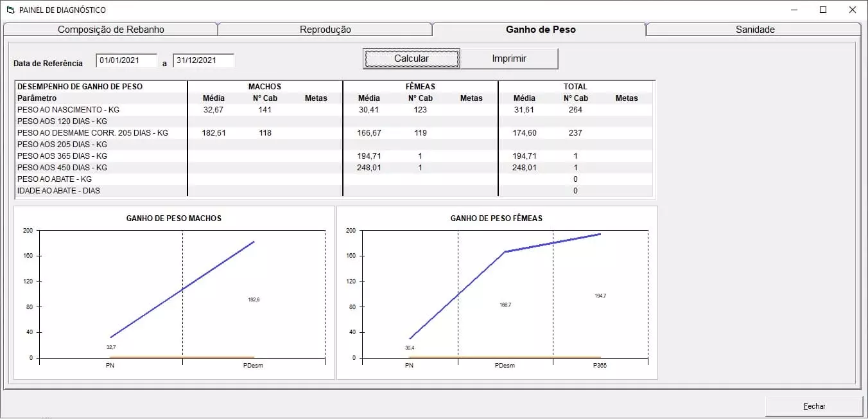Open the Reprodução tab
The width and height of the screenshot is (868, 419).
coord(325,30)
